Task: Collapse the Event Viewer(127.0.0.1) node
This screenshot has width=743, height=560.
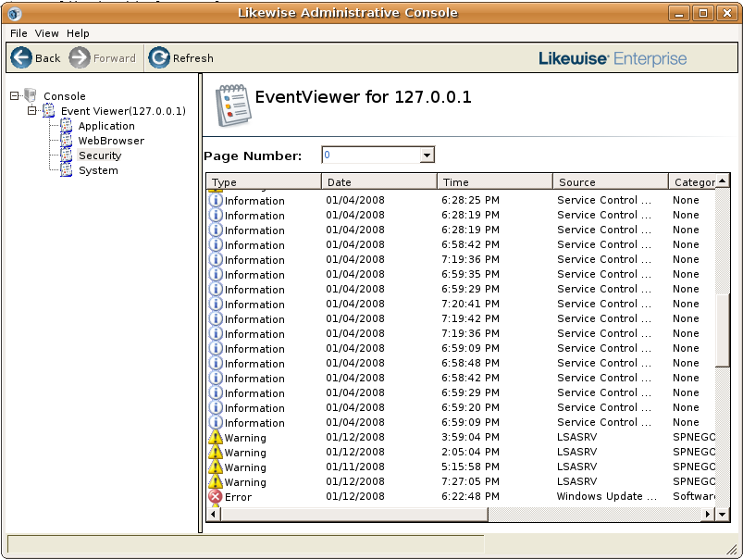Action: pyautogui.click(x=31, y=110)
